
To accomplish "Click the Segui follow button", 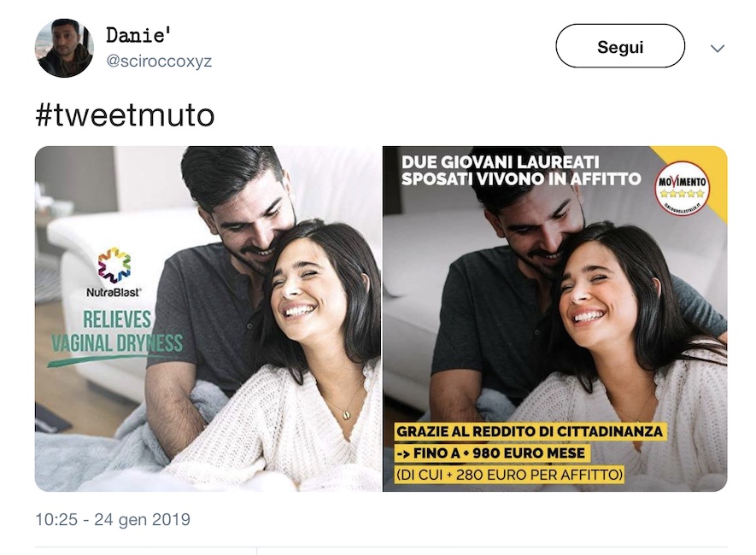I will (620, 46).
